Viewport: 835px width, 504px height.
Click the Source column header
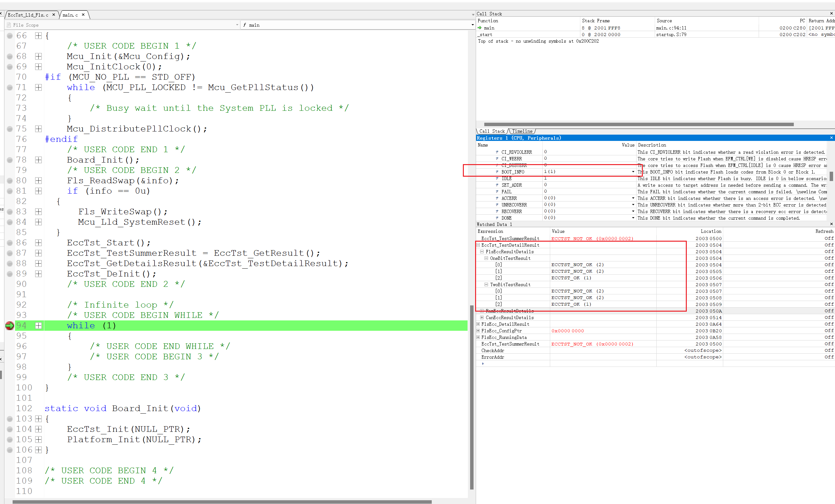(664, 21)
